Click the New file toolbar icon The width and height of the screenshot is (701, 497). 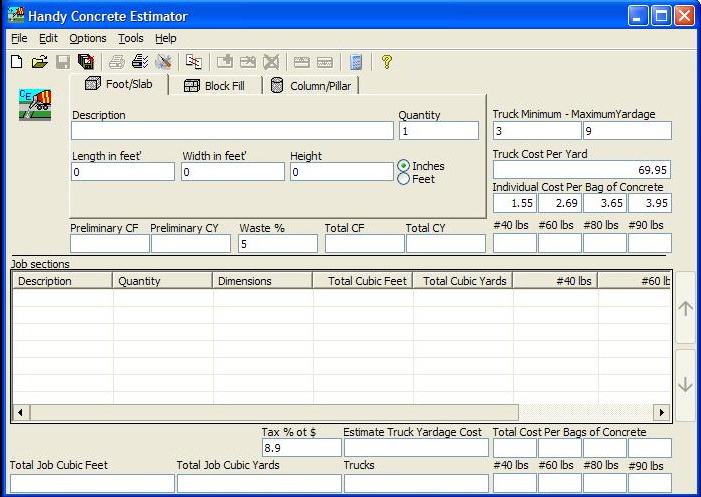16,62
